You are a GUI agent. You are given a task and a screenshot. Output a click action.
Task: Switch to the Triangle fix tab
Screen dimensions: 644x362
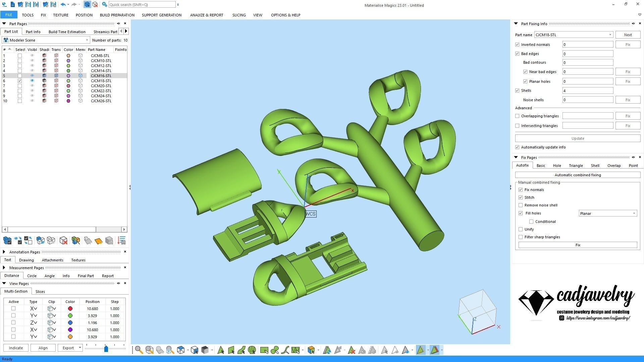tap(576, 166)
